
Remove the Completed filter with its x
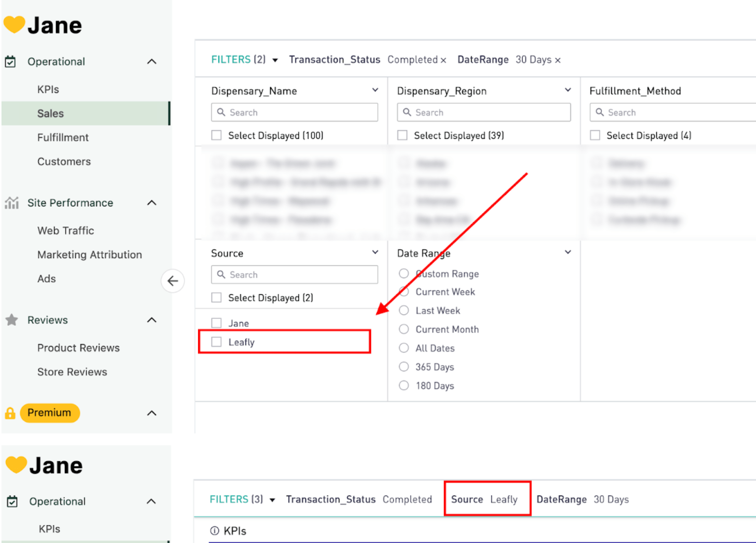443,60
